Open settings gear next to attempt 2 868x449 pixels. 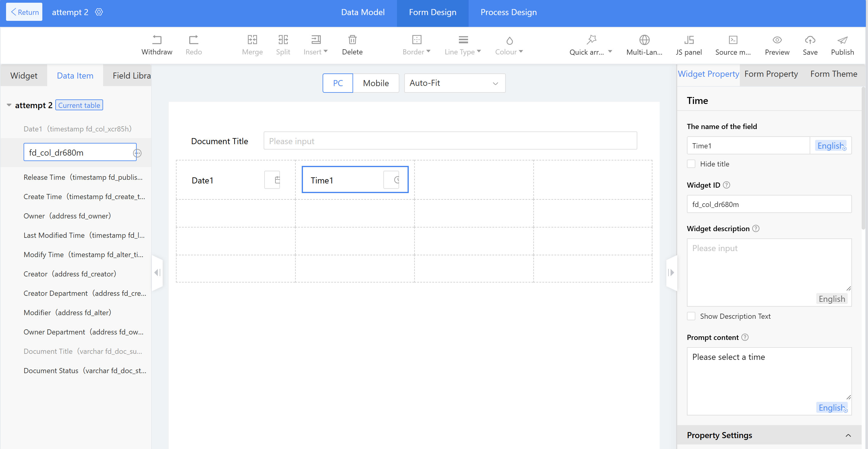(99, 12)
